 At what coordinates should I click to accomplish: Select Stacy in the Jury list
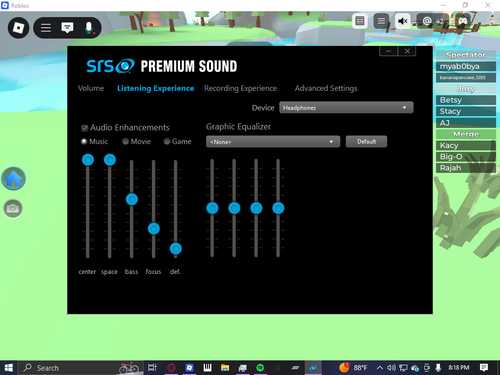466,111
